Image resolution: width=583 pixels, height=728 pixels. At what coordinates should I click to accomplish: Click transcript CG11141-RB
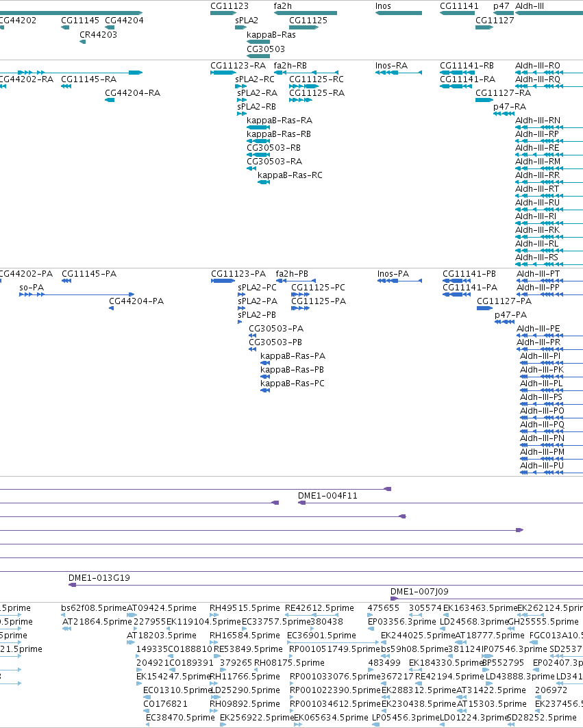[x=467, y=66]
